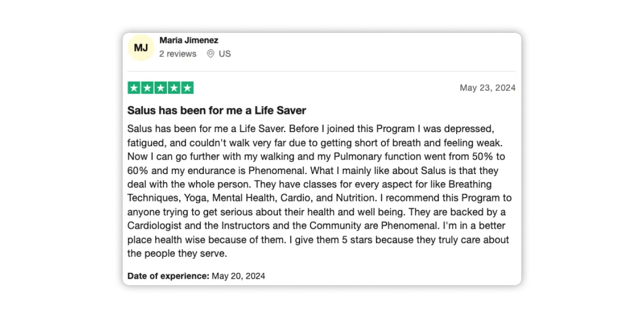Select the fourth green rating star
This screenshot has height=312, width=644.
click(x=174, y=88)
